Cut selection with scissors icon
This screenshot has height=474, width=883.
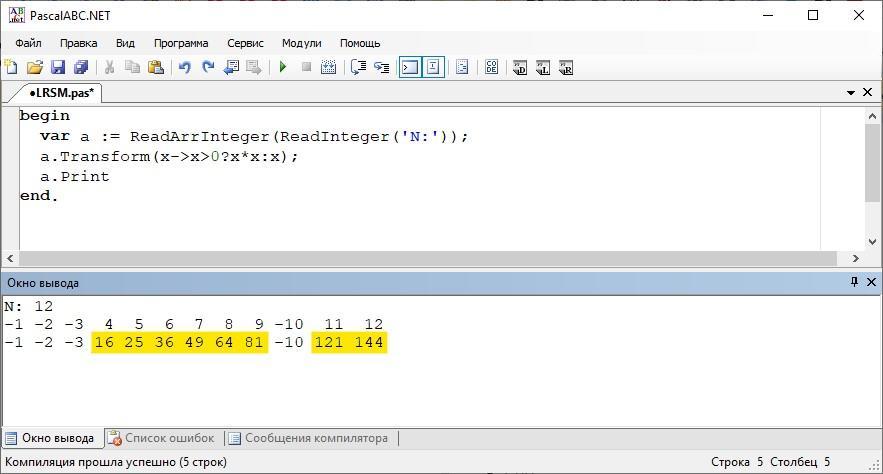109,68
